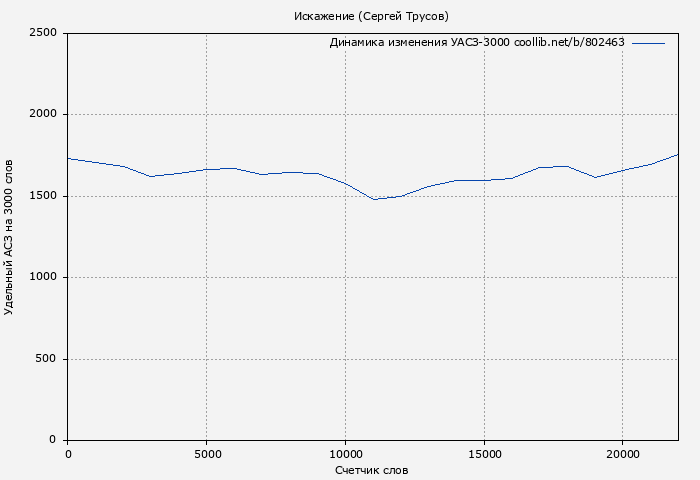Select the 5000 tick label on the x-axis
This screenshot has height=480, width=700.
tap(206, 453)
